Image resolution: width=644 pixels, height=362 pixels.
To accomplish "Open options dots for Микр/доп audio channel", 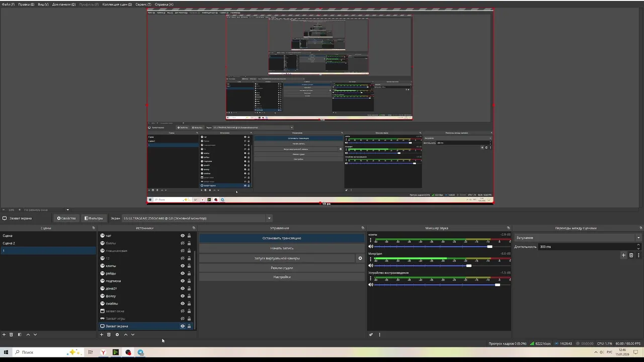I will [x=371, y=259].
